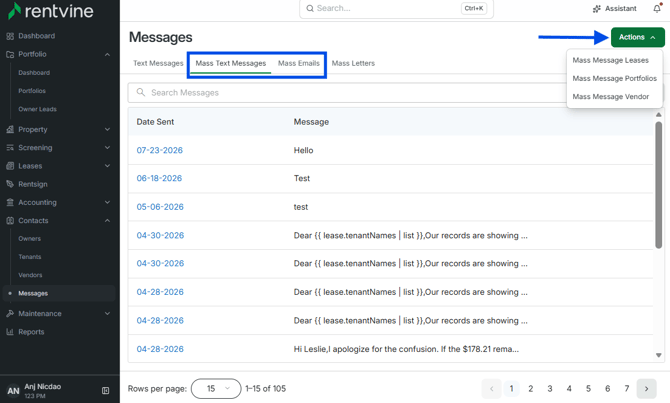The width and height of the screenshot is (670, 403).
Task: Open notifications bell icon
Action: 657,8
